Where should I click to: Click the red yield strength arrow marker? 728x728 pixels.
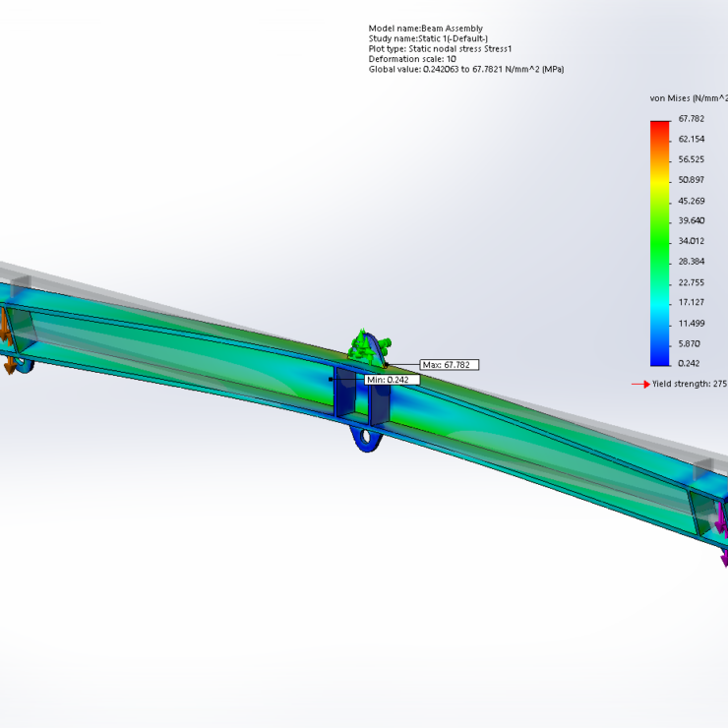point(640,384)
